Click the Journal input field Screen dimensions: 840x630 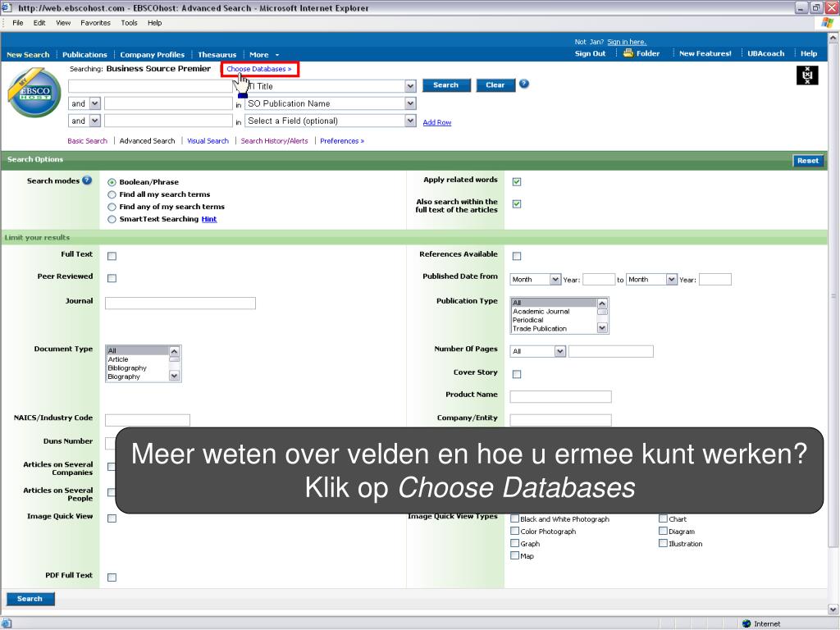(x=180, y=304)
